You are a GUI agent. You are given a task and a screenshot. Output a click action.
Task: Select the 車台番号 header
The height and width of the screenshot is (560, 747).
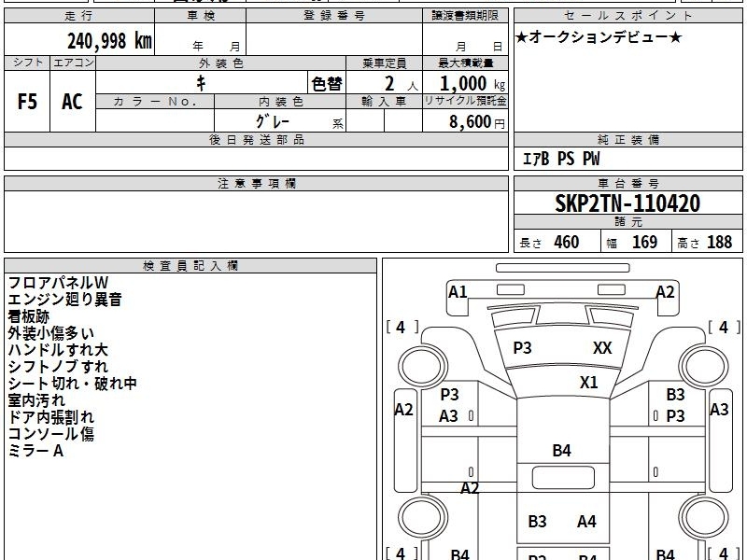coord(628,183)
